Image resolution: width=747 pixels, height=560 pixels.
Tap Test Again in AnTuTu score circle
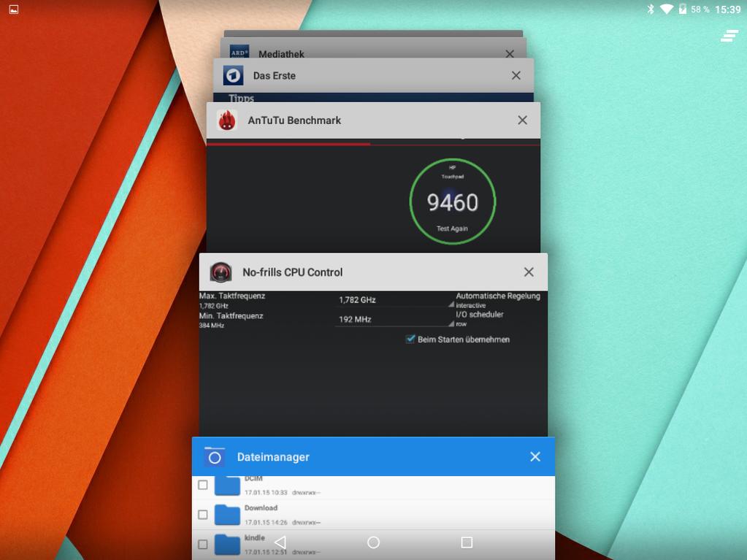[452, 229]
